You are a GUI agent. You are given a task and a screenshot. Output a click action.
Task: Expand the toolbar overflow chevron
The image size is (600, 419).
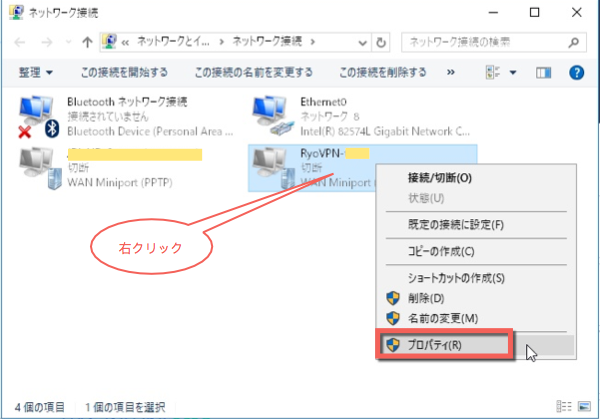(x=451, y=73)
